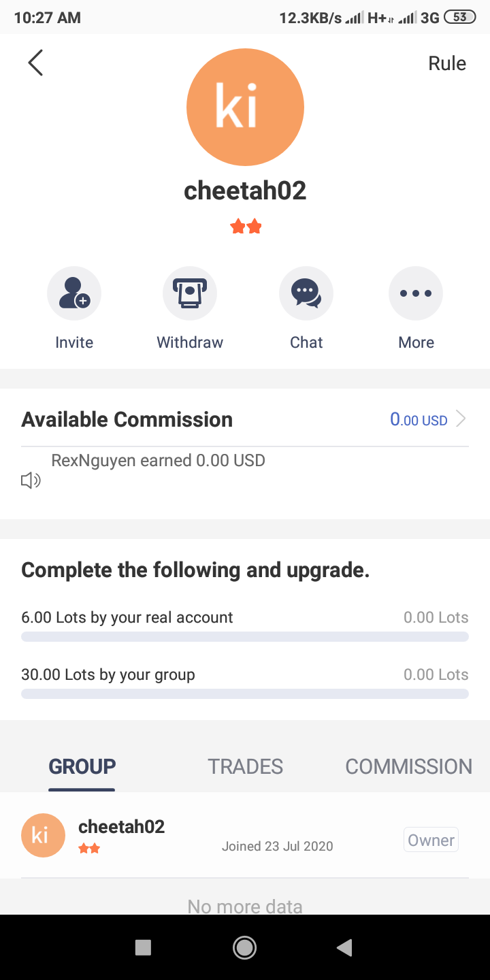The height and width of the screenshot is (980, 490).
Task: Switch to the TRADES tab
Action: (245, 766)
